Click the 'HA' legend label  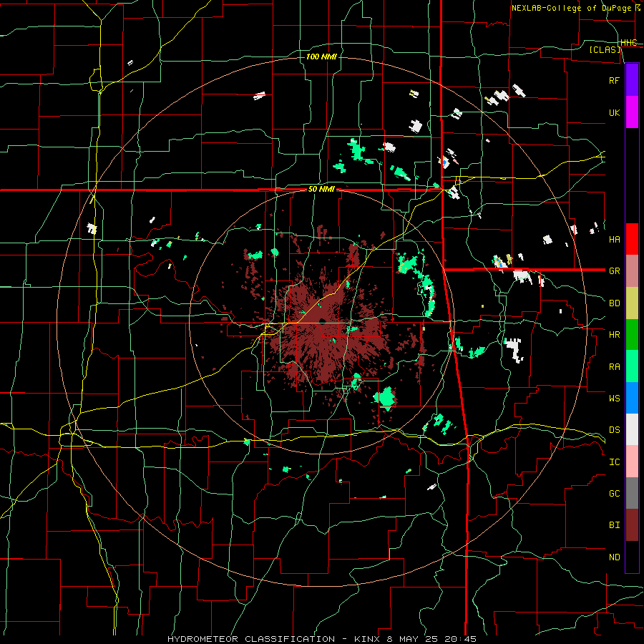tap(614, 240)
